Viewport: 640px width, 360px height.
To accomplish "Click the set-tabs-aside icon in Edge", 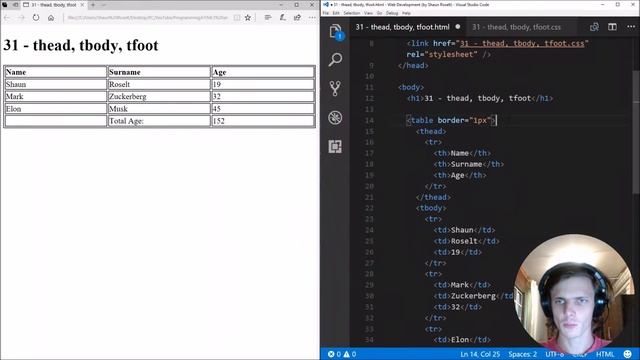I will (15, 5).
